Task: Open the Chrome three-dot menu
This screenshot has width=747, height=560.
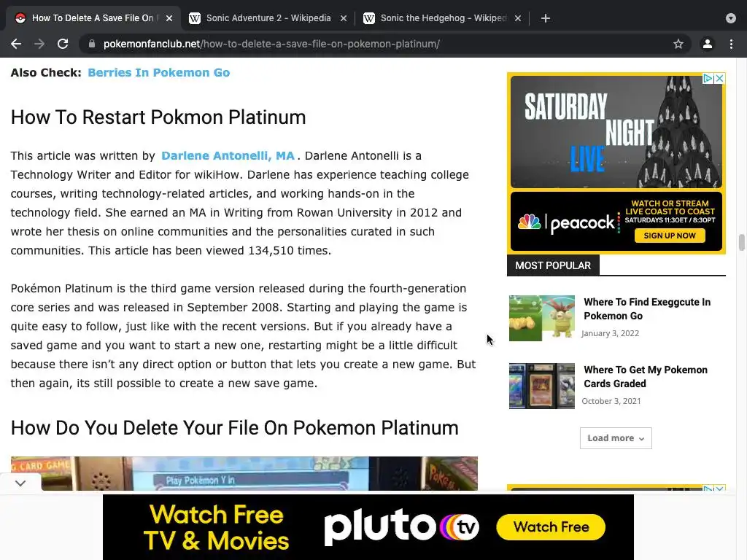Action: pos(731,44)
